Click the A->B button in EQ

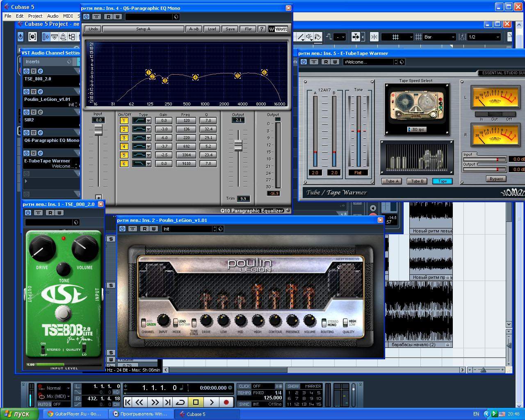point(194,29)
